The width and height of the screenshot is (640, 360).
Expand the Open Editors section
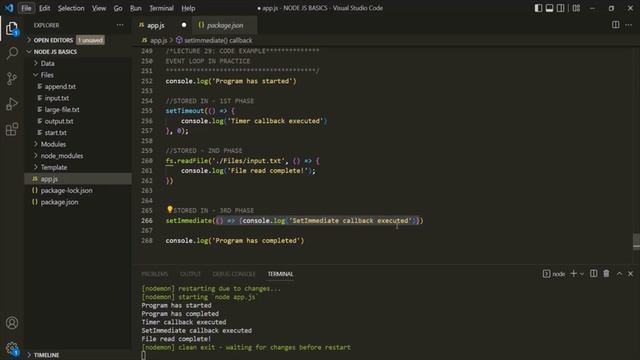pos(53,40)
